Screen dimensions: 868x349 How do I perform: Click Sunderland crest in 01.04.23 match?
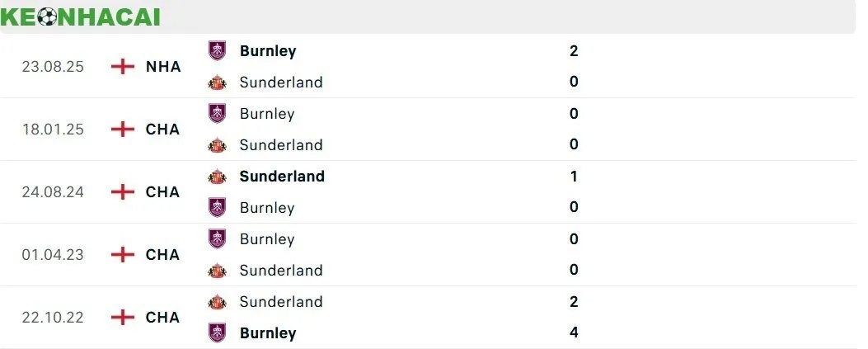217,270
